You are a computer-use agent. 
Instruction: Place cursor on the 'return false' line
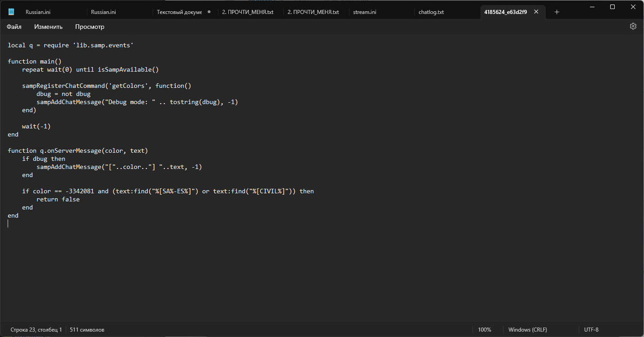click(x=58, y=200)
